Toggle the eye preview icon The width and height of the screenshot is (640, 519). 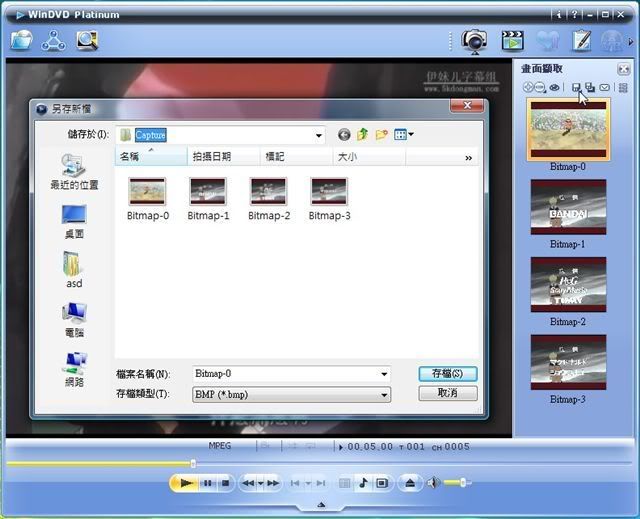(554, 87)
